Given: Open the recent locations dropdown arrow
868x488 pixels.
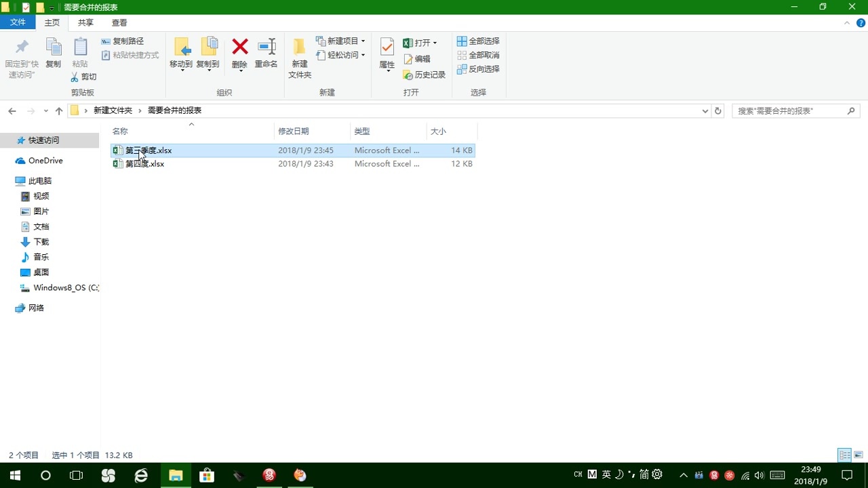Looking at the screenshot, I should pos(46,110).
